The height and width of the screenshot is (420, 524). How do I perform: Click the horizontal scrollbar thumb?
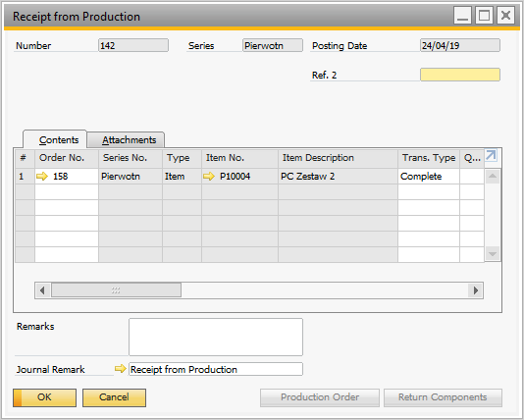coord(116,290)
